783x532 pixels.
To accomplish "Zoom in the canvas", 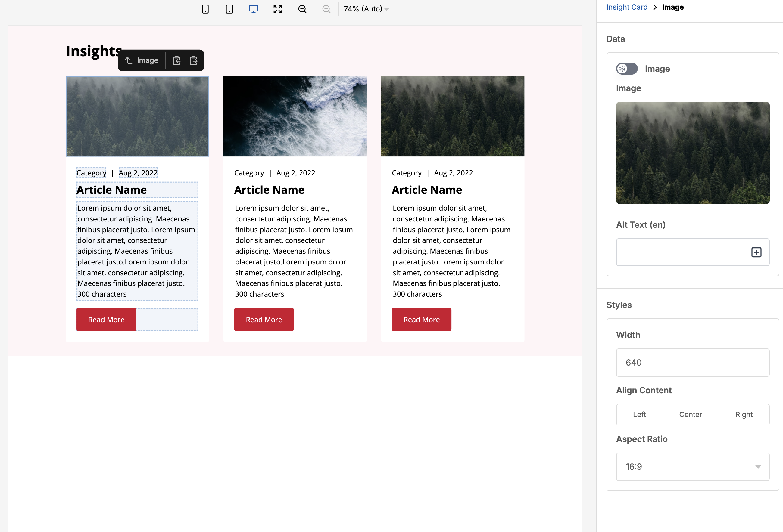I will [x=326, y=9].
